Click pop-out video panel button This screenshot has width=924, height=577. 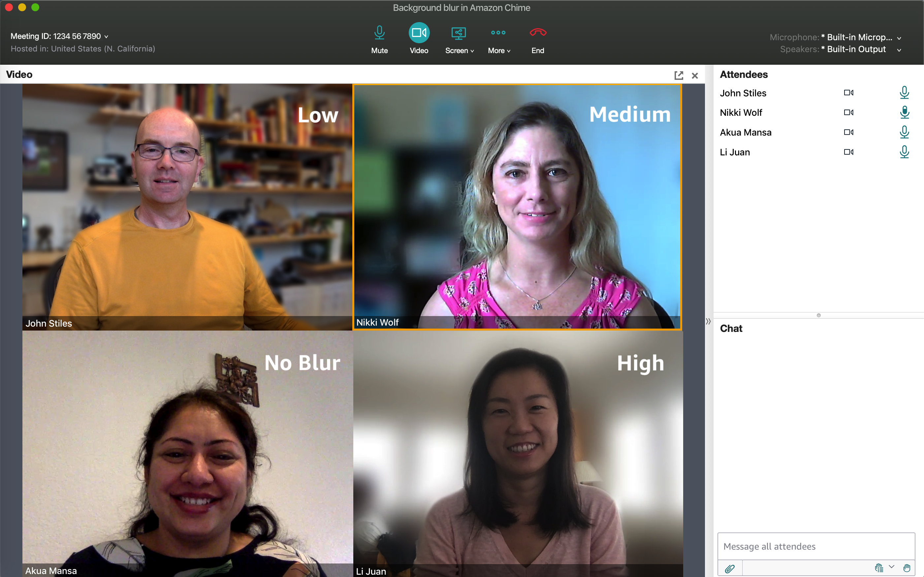coord(678,75)
